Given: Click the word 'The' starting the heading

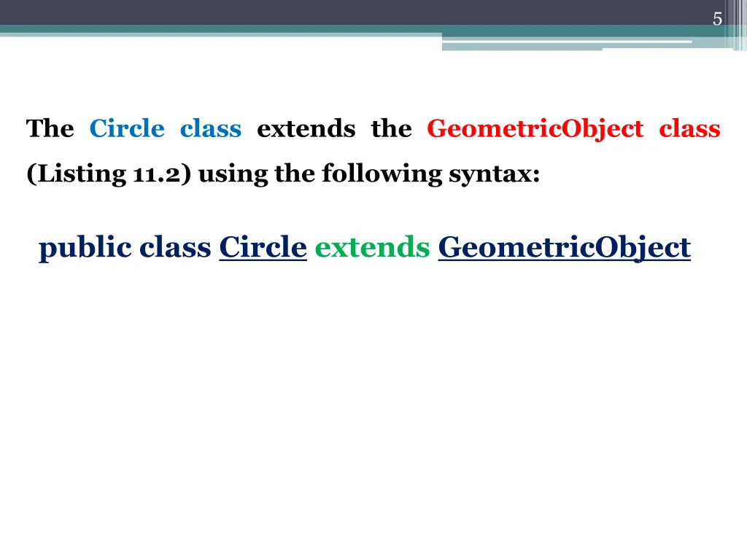Looking at the screenshot, I should tap(50, 128).
